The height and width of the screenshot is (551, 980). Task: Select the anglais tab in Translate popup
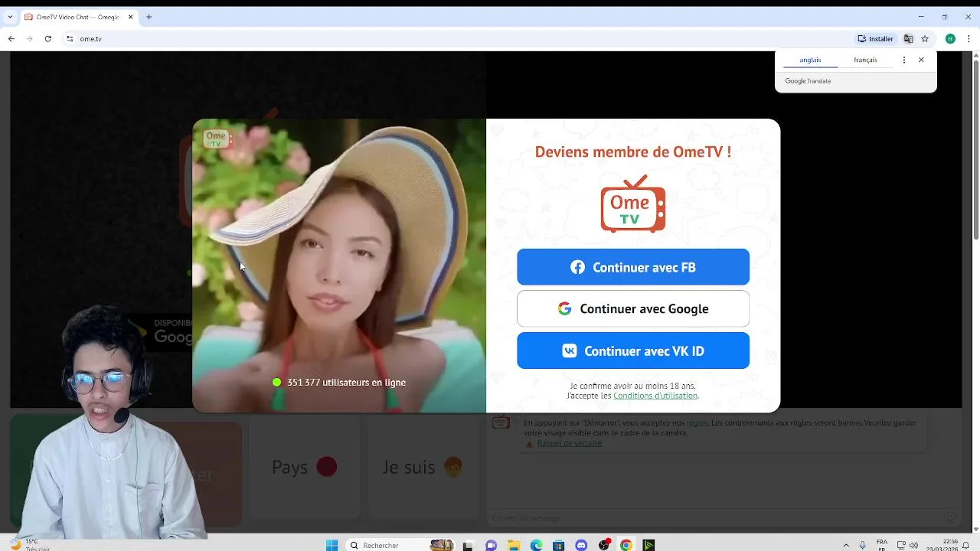click(810, 60)
